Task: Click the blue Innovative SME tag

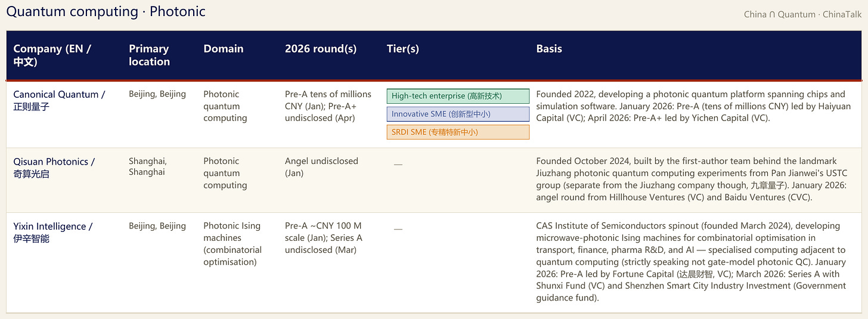Action: [x=458, y=114]
